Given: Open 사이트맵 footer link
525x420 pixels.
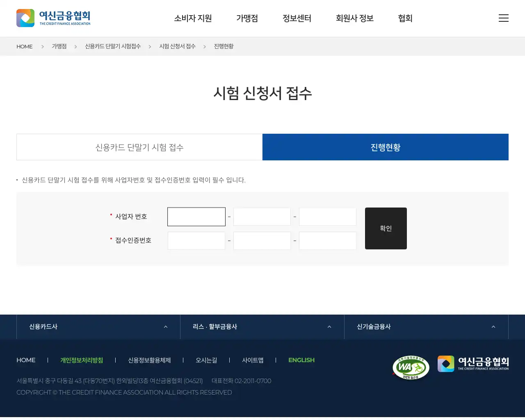Looking at the screenshot, I should (x=253, y=360).
